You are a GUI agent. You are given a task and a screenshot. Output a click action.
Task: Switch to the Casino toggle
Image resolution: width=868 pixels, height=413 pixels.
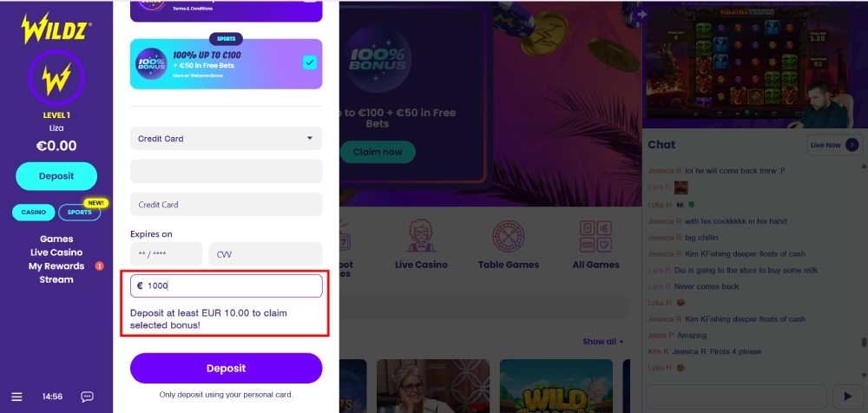click(x=34, y=212)
